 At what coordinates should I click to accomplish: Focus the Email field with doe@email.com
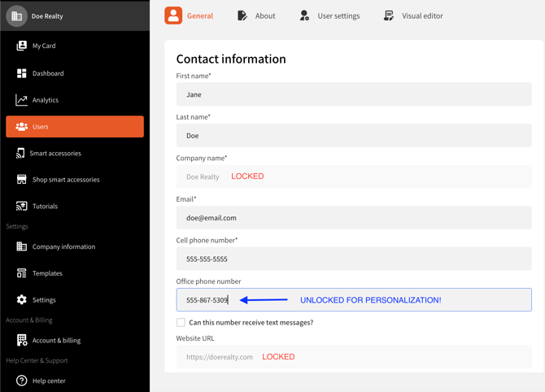pyautogui.click(x=354, y=217)
